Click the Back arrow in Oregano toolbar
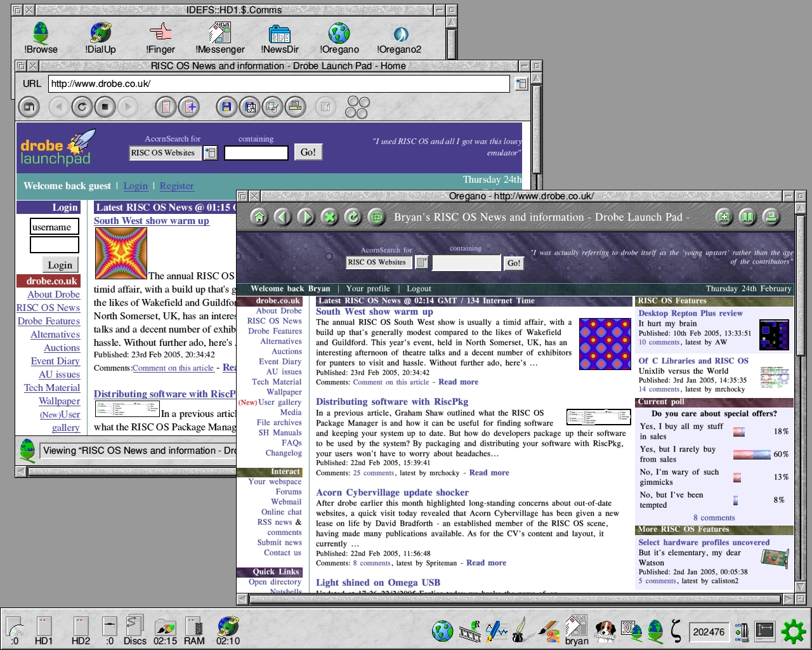 [x=282, y=217]
